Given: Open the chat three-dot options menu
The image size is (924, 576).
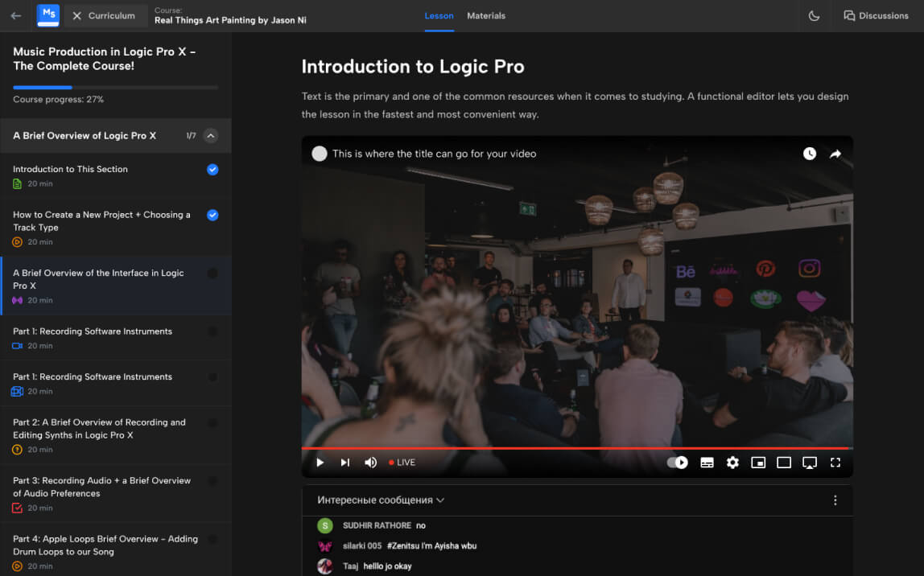Looking at the screenshot, I should click(835, 500).
